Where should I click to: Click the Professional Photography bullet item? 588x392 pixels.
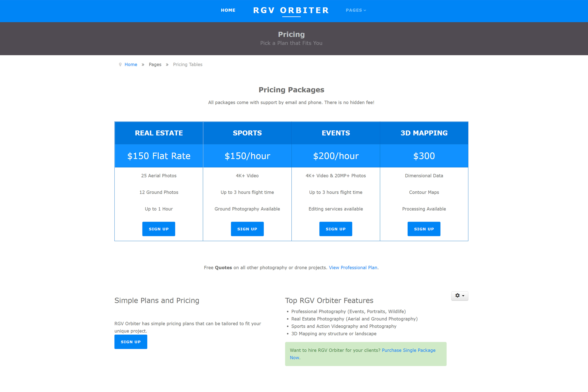click(x=348, y=312)
